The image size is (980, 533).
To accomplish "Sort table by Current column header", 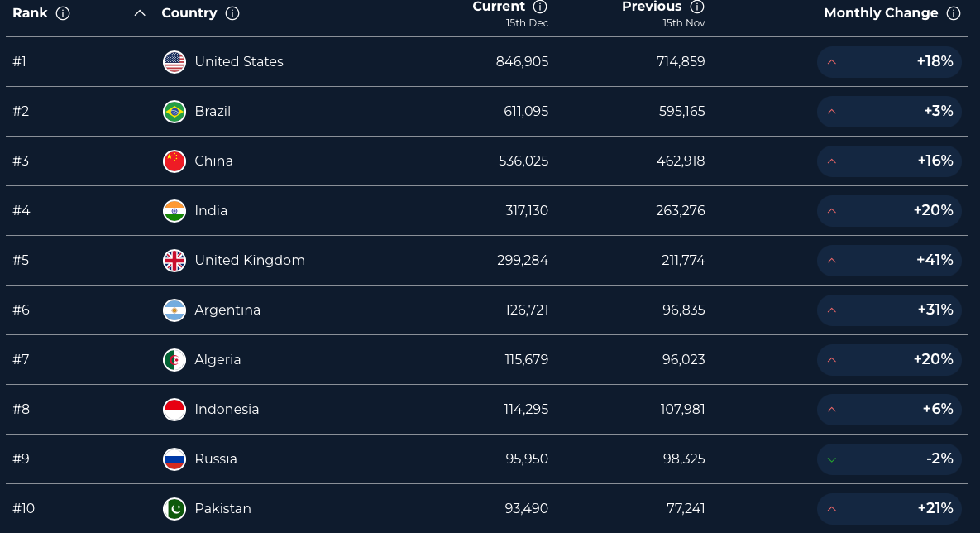I will point(499,7).
